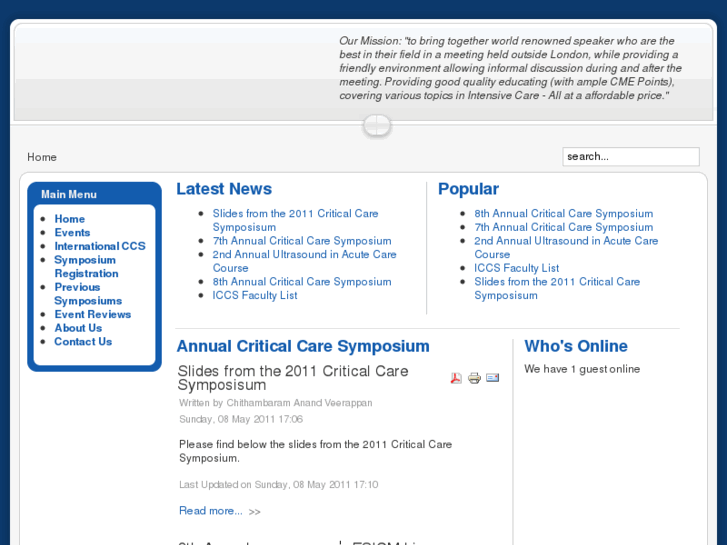Open Latest News Slides from 2011 link
The height and width of the screenshot is (545, 727).
[295, 220]
